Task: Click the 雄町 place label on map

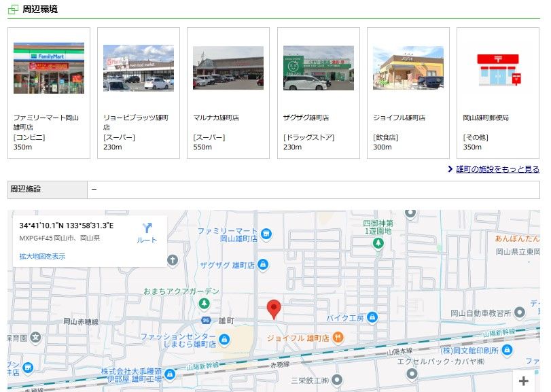Action: (x=226, y=321)
